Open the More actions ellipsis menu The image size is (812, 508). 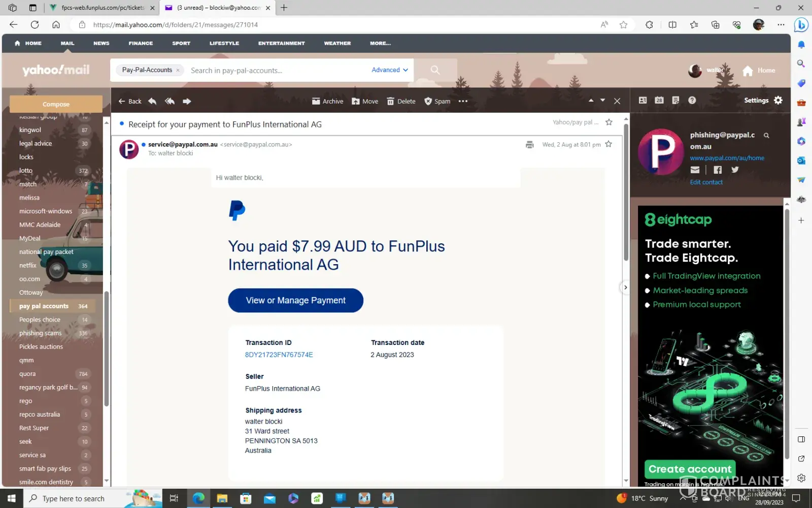point(463,101)
